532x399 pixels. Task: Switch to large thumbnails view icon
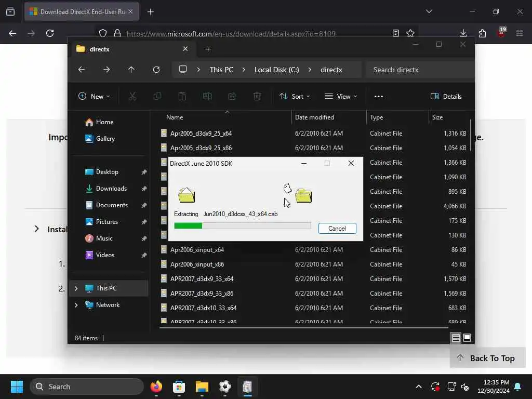[467, 338]
